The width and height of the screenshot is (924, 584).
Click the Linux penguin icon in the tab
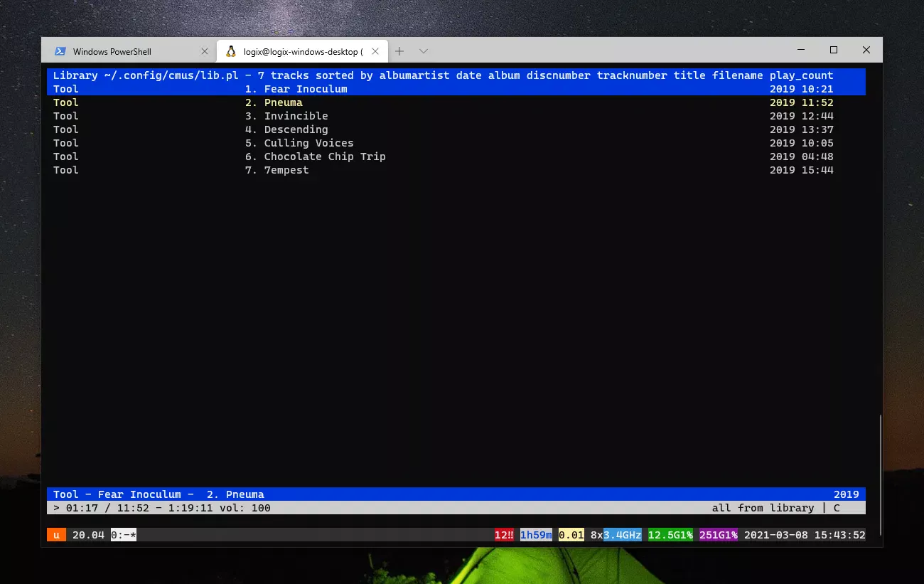click(x=231, y=51)
